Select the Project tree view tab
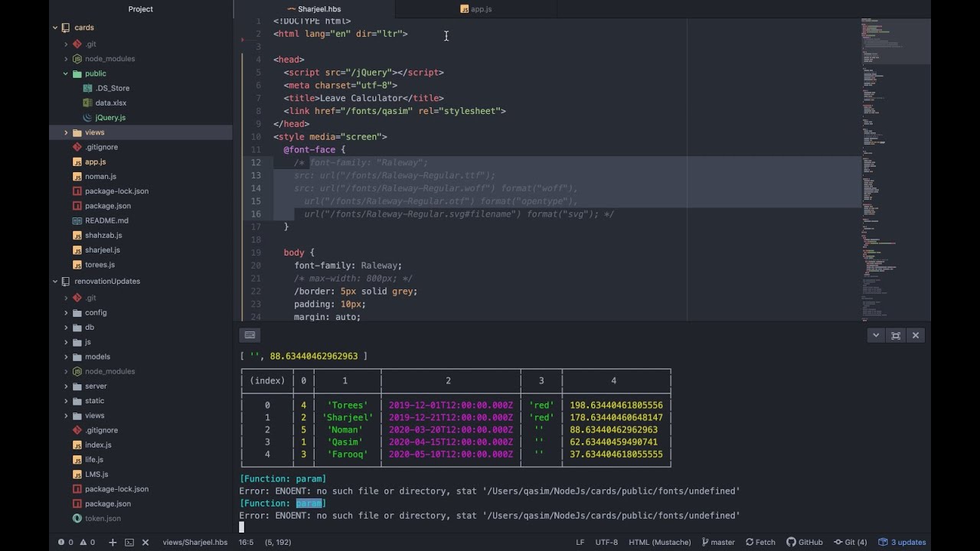980x551 pixels. (141, 9)
